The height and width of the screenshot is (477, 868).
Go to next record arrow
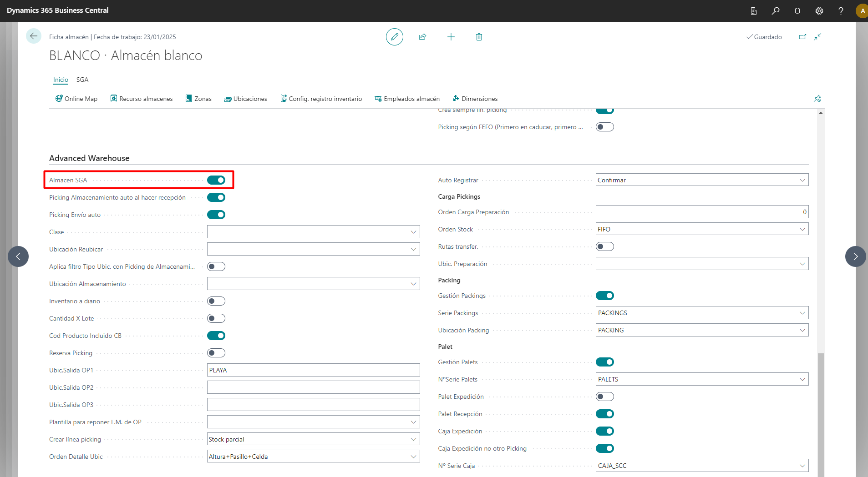[x=856, y=256]
